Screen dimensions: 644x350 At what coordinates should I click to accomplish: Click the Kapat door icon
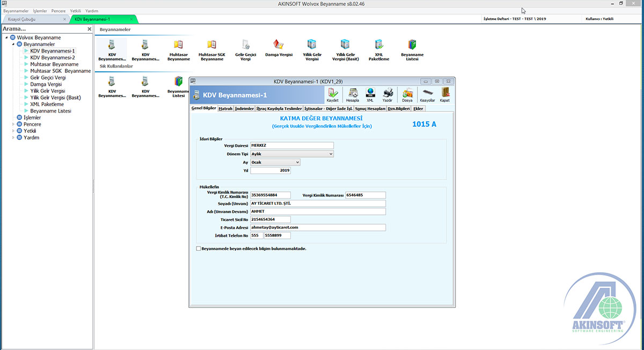point(445,93)
